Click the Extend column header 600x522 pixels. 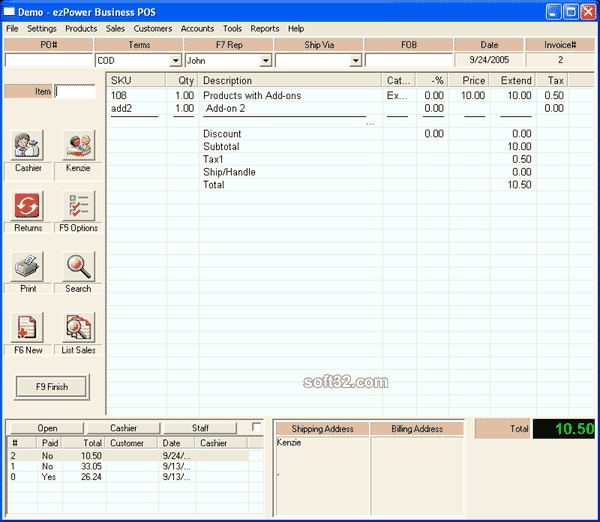pyautogui.click(x=513, y=80)
